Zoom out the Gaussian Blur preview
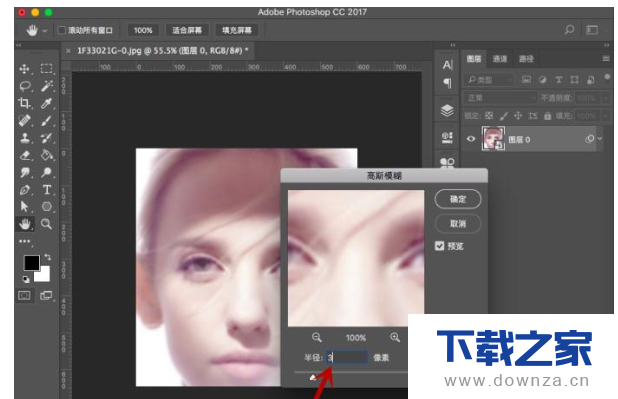 (317, 337)
